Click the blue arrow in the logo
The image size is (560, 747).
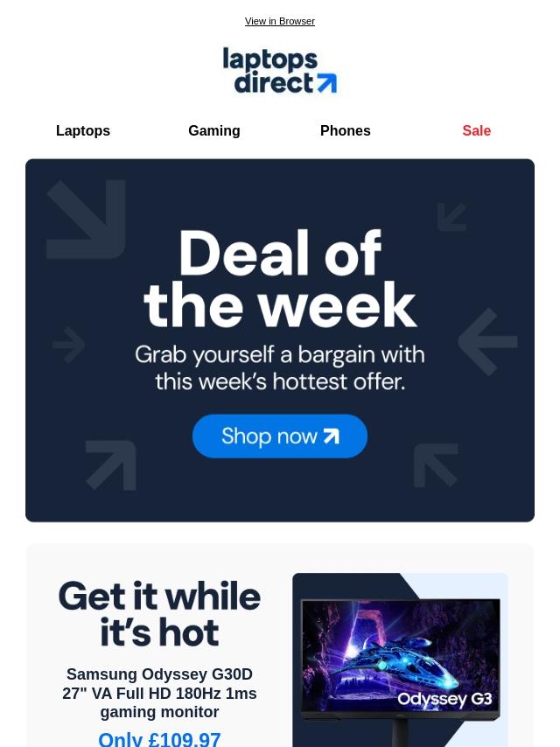[327, 83]
